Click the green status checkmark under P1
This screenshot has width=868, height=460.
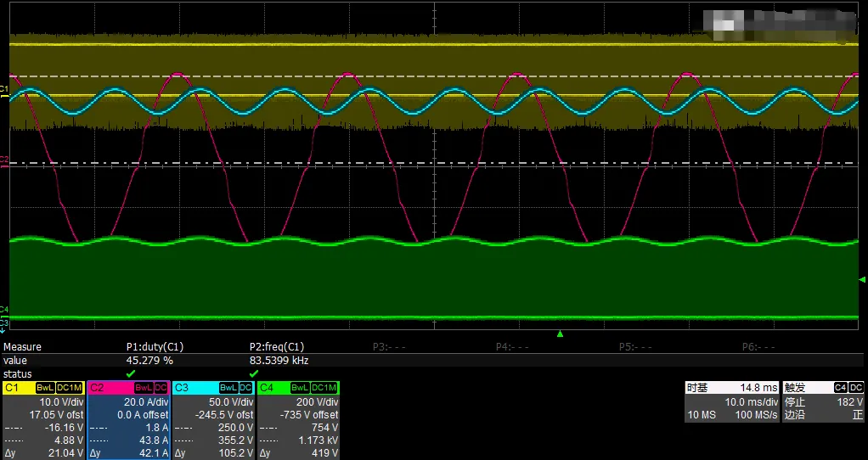tap(131, 373)
